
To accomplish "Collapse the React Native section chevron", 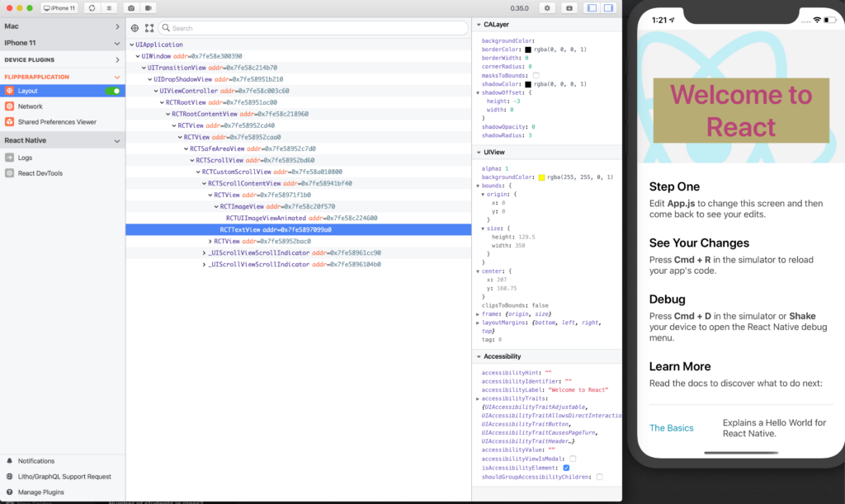I will [x=117, y=141].
